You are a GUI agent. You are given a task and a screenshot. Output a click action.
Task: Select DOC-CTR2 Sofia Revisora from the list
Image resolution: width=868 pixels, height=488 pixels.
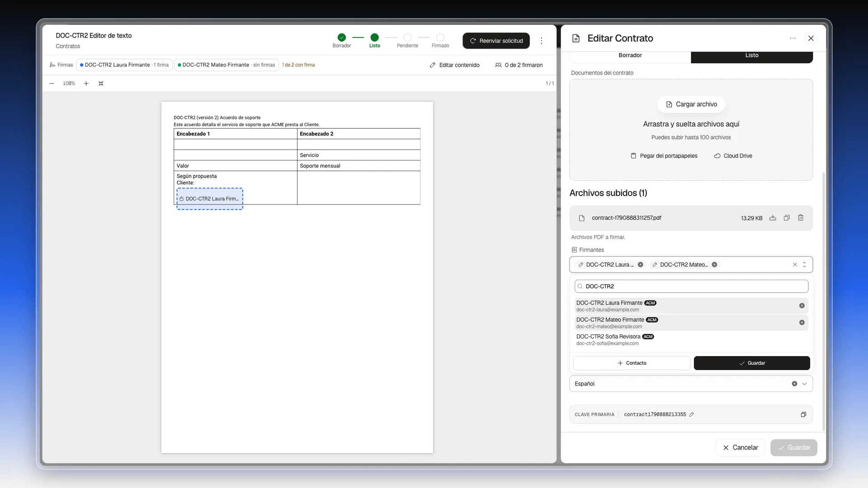(x=691, y=340)
